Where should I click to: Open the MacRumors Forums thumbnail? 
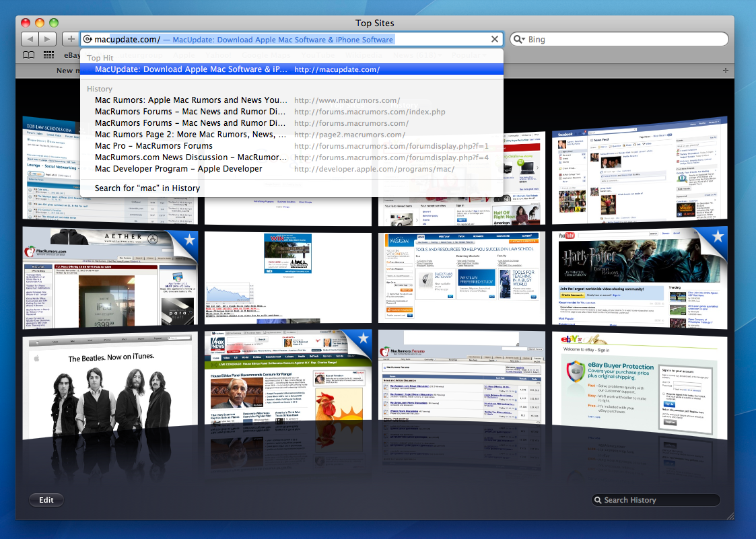[462, 378]
